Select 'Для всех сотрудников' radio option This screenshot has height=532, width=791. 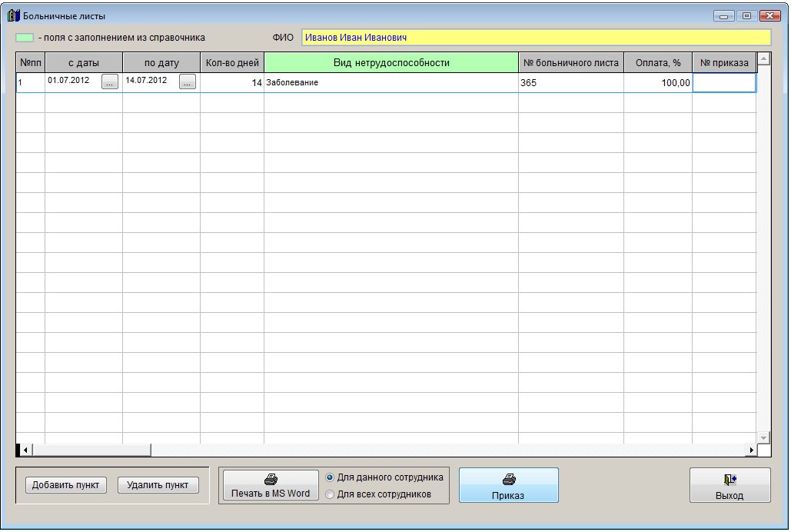(x=330, y=494)
